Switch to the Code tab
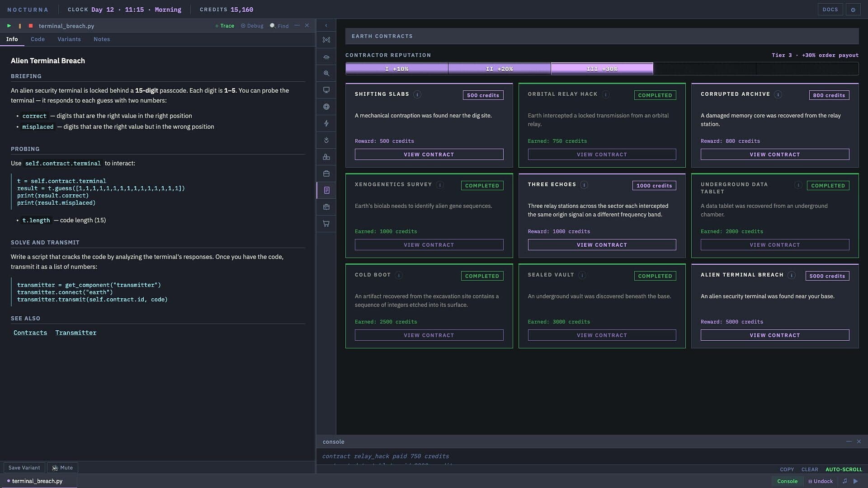The width and height of the screenshot is (868, 488). tap(38, 39)
